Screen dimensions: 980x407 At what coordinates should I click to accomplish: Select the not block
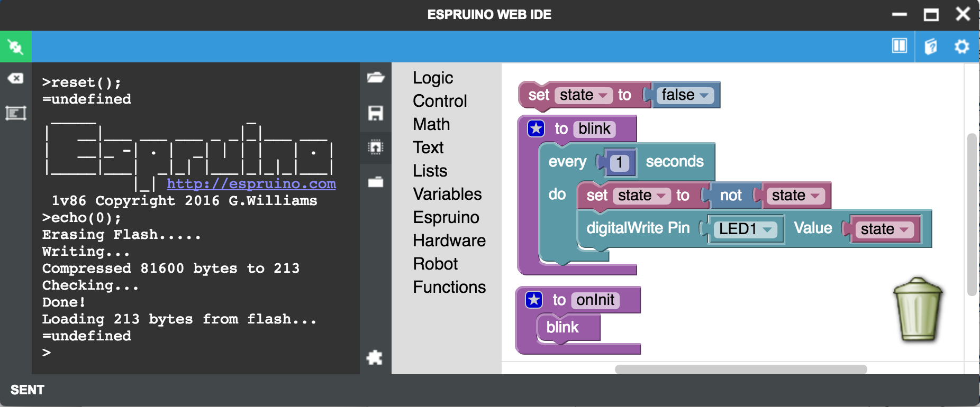[x=730, y=196]
